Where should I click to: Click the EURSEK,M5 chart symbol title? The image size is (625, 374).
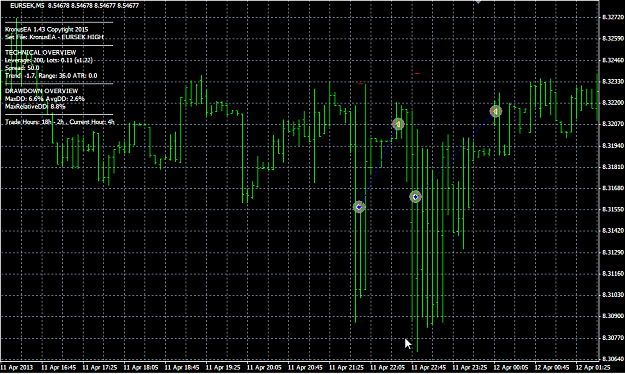28,6
